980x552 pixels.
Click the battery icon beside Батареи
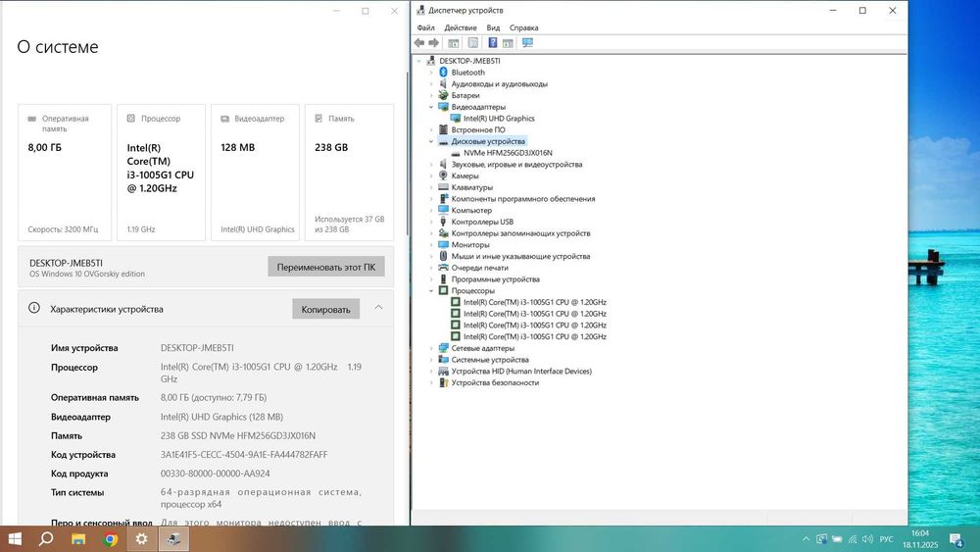(443, 95)
